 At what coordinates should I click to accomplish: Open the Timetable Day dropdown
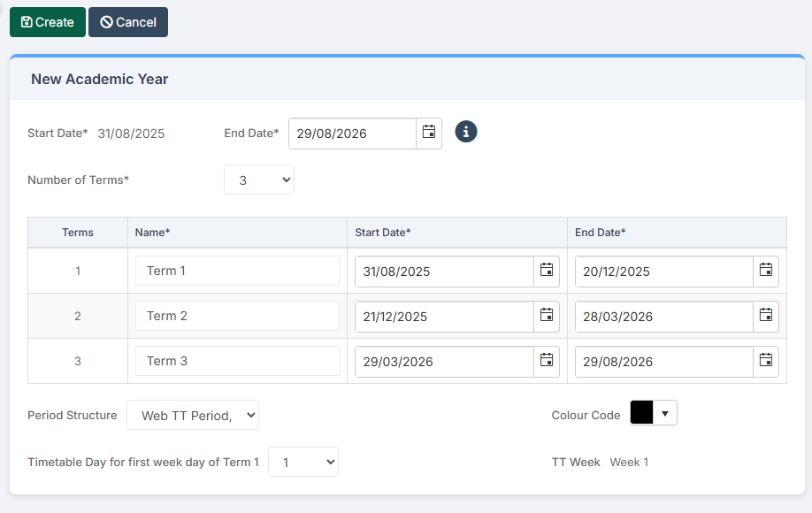coord(303,461)
